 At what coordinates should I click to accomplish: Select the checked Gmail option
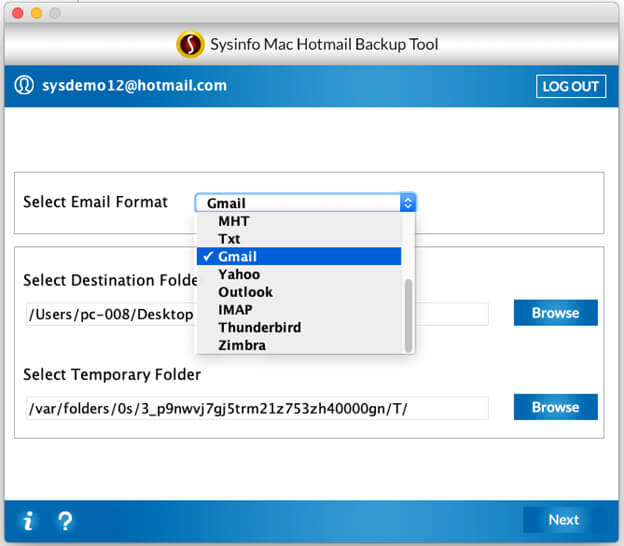pos(299,256)
